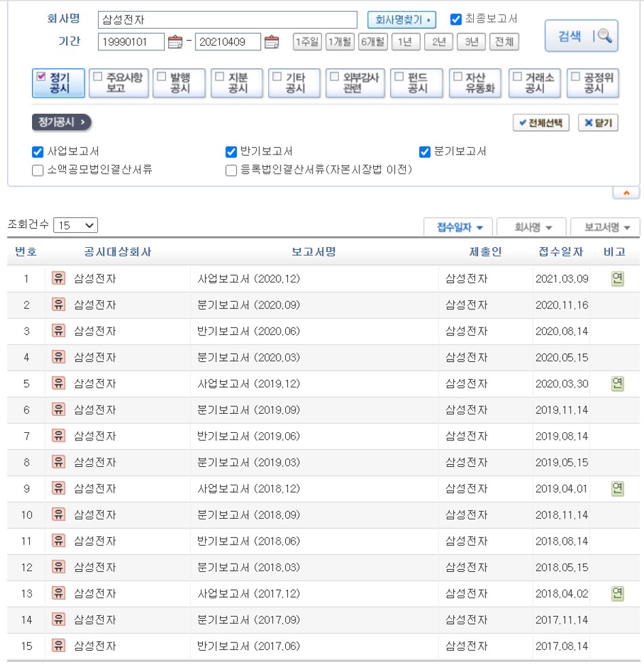Click the 연 badge for 2020.12 report

[x=617, y=278]
